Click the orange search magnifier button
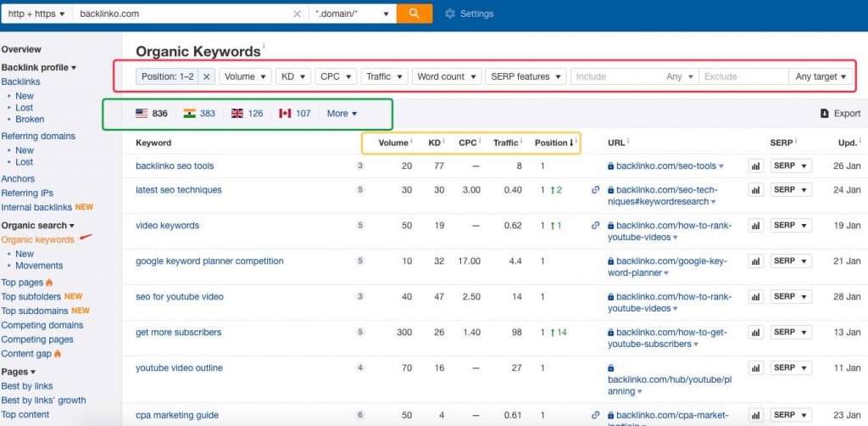This screenshot has width=868, height=426. 414,14
